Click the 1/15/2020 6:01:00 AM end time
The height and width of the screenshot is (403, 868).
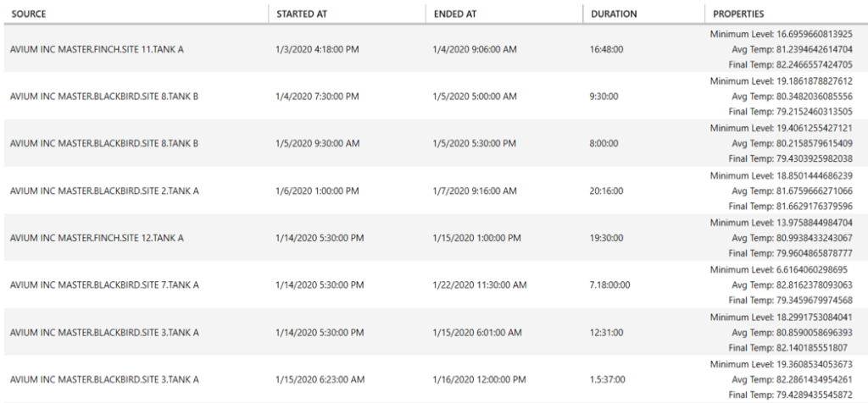(476, 333)
